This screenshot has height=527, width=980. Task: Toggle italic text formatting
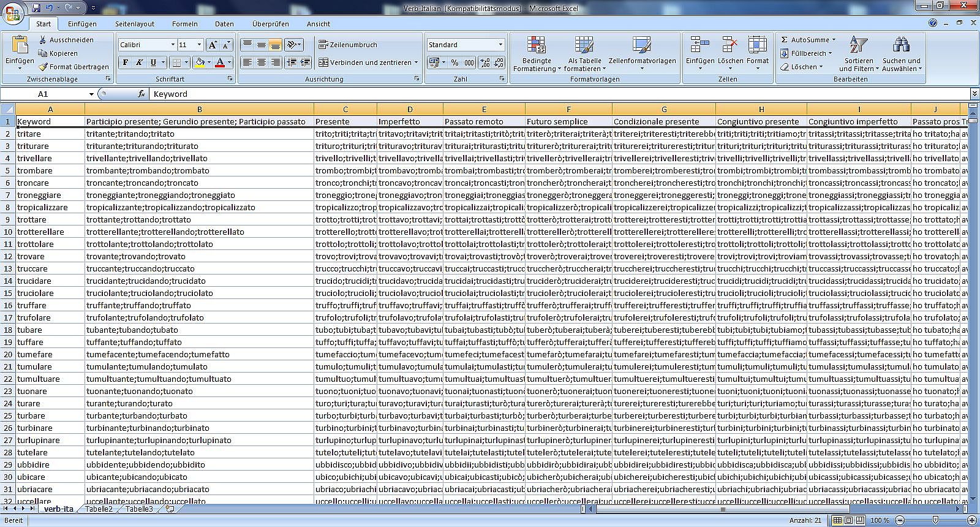[140, 63]
